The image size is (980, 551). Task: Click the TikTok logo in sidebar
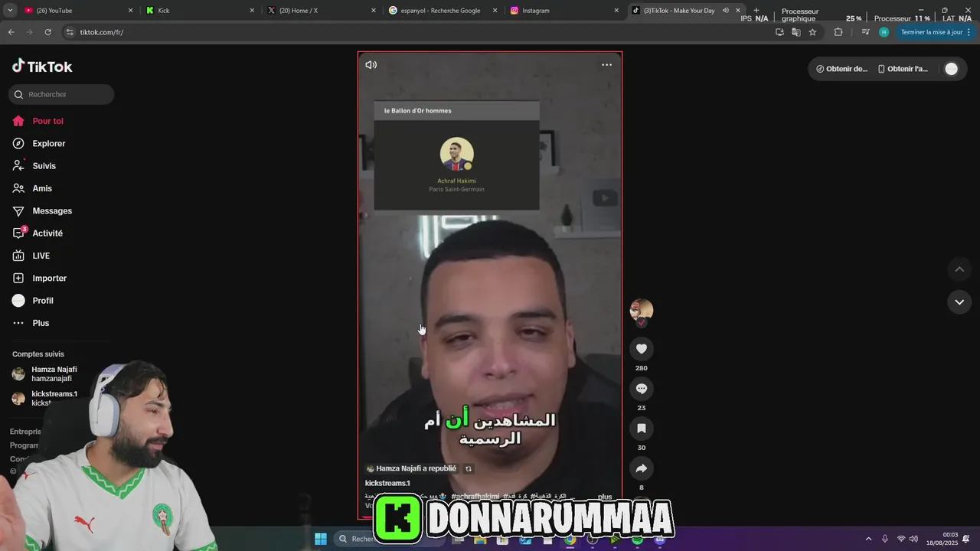(x=42, y=67)
